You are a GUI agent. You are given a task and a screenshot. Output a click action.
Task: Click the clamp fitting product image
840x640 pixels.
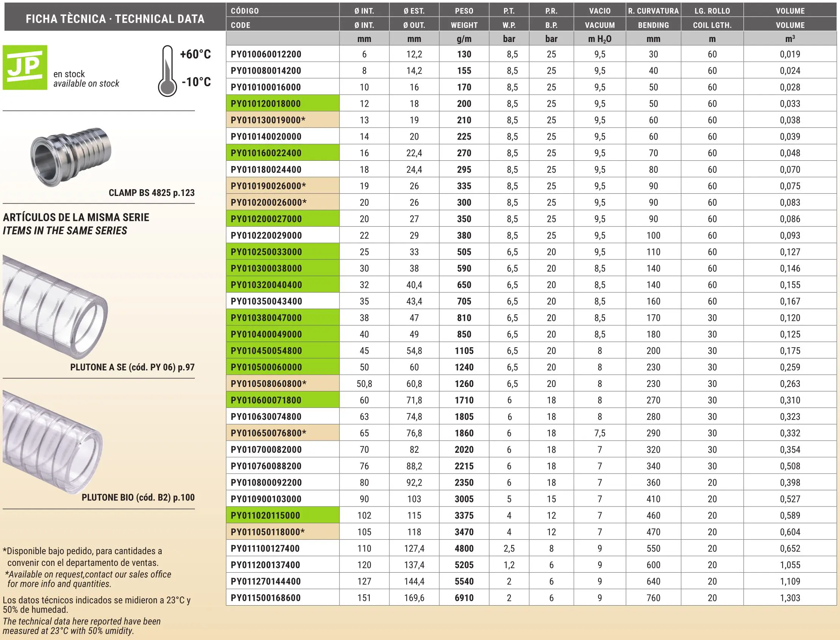tap(71, 157)
